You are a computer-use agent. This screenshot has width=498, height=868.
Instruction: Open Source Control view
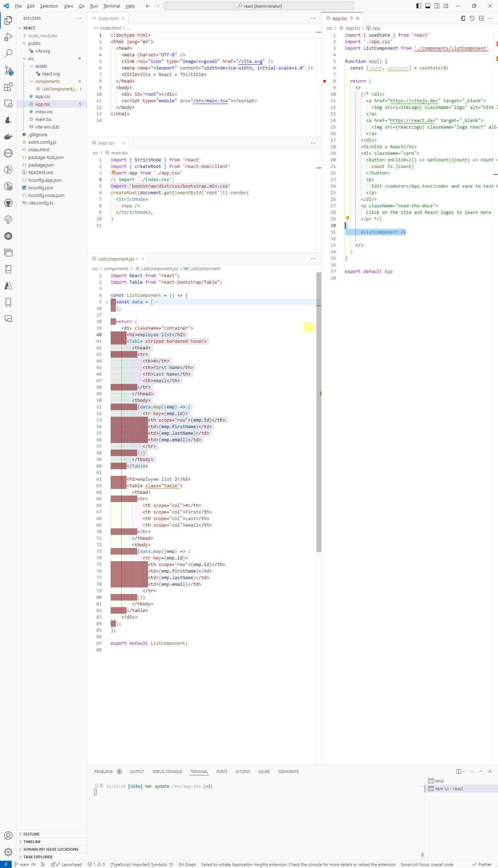pyautogui.click(x=8, y=70)
